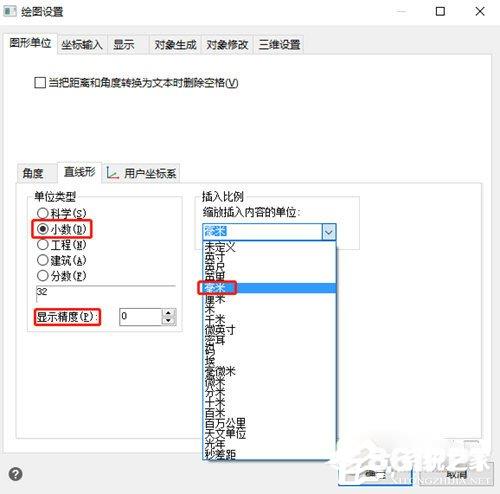Increase display precision with up arrow

(x=168, y=313)
